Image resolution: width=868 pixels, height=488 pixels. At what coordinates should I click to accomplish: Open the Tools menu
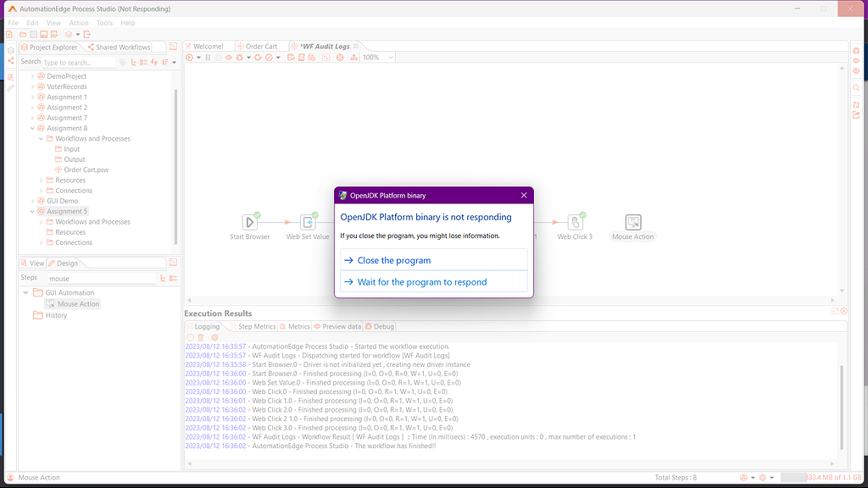coord(104,23)
